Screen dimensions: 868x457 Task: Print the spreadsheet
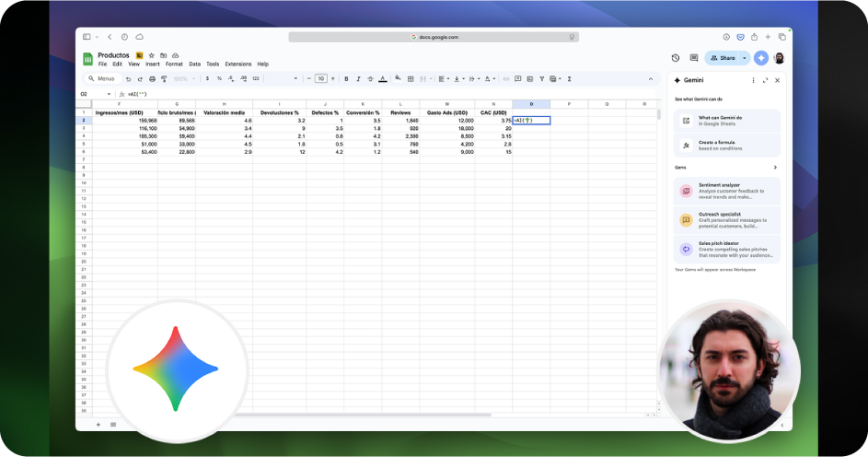click(x=152, y=79)
